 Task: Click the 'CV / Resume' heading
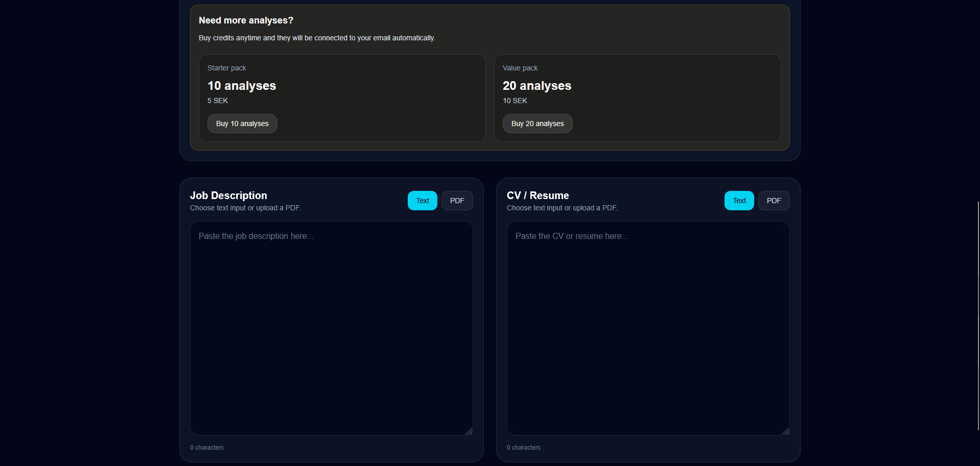[538, 195]
